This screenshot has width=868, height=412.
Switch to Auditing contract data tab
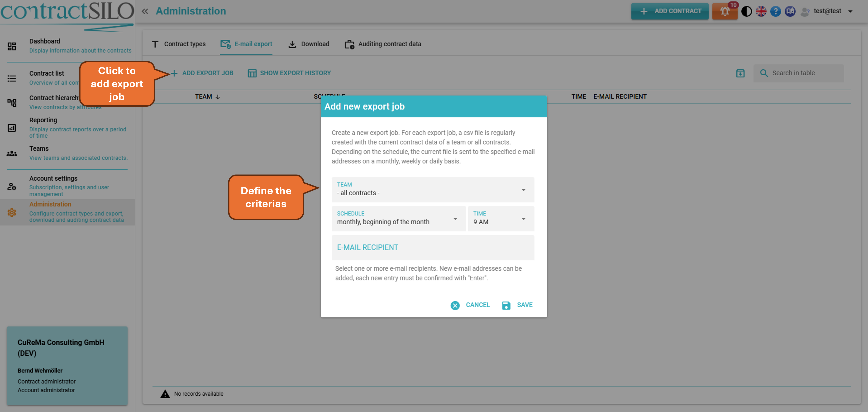pos(383,44)
